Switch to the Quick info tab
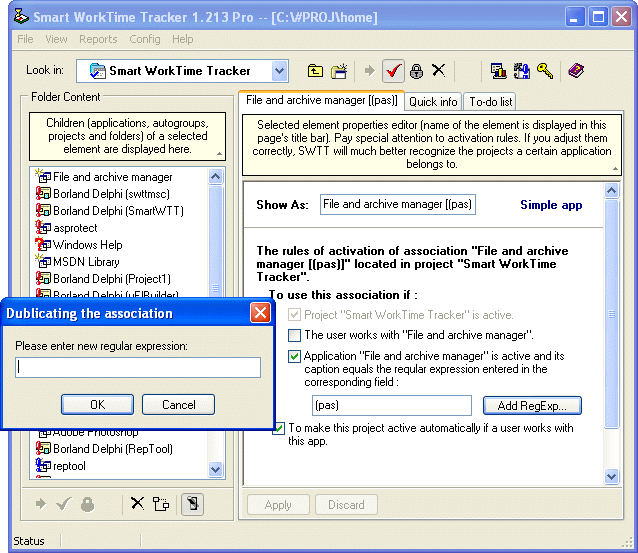The height and width of the screenshot is (553, 638). click(x=433, y=101)
